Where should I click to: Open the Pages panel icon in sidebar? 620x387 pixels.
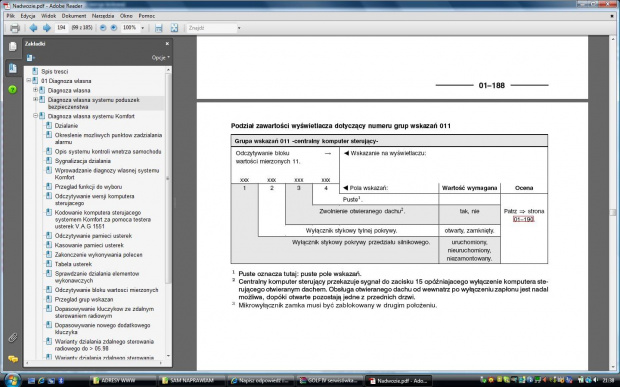click(13, 47)
